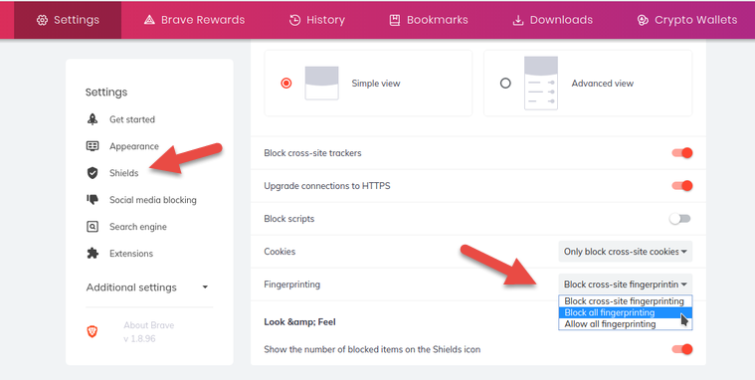Click the History clock icon
This screenshot has height=380, width=755.
[295, 20]
